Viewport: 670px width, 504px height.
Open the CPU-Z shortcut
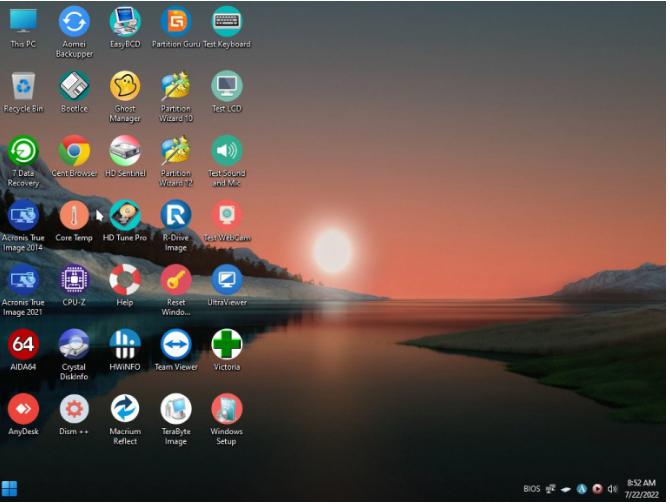point(74,280)
